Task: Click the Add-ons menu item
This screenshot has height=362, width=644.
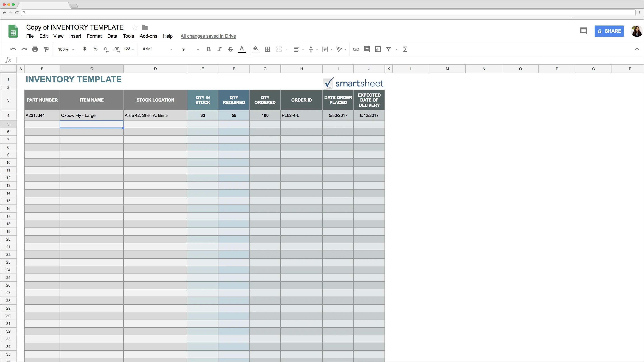Action: pos(148,36)
